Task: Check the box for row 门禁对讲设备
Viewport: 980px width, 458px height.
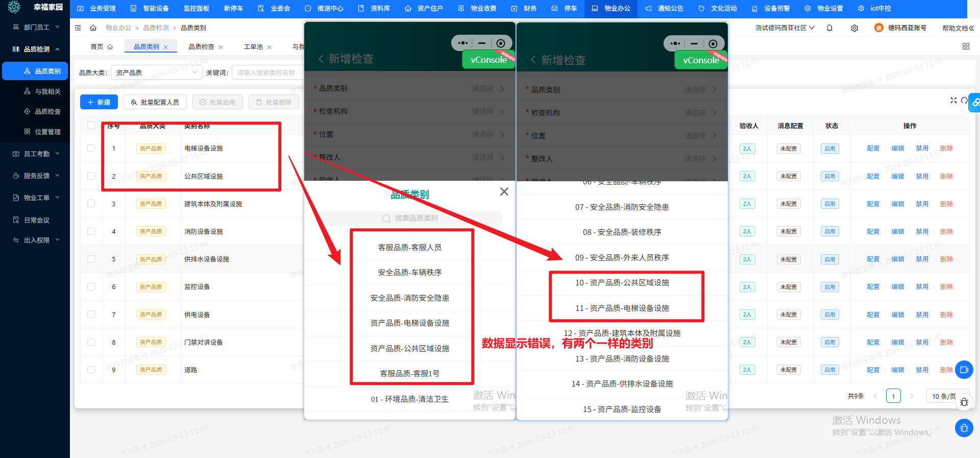Action: [91, 342]
